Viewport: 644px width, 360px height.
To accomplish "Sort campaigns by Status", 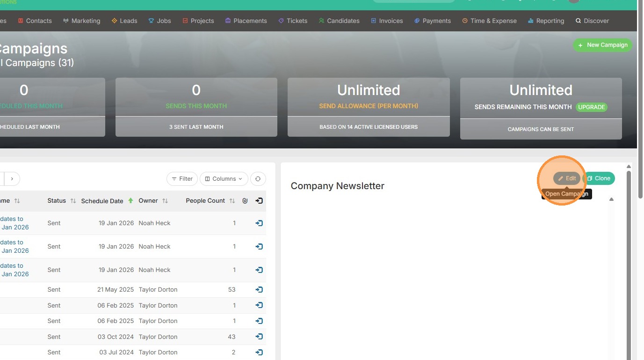I will (73, 201).
